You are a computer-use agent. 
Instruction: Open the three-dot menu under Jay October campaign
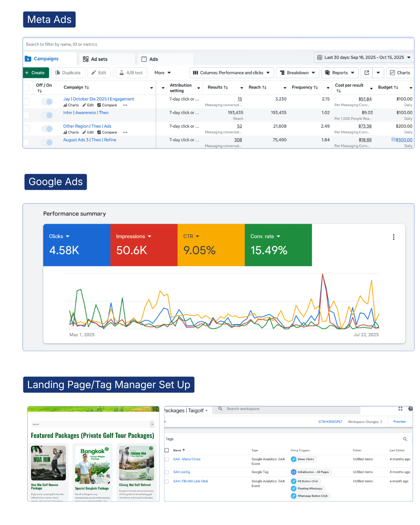[125, 105]
